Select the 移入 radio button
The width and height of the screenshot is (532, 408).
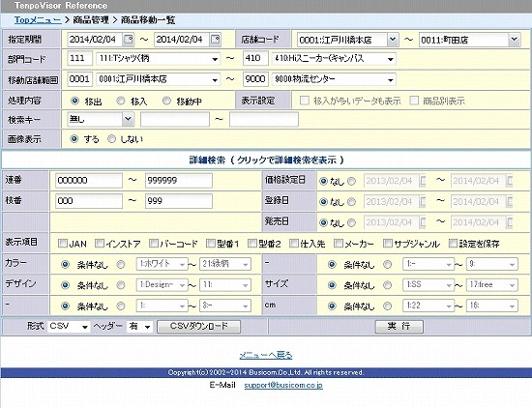121,101
